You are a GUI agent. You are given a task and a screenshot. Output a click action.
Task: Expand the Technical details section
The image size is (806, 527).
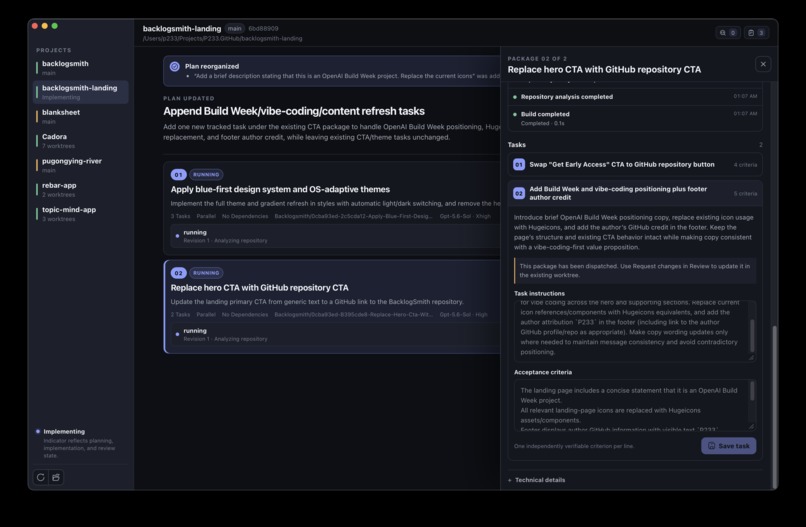536,480
